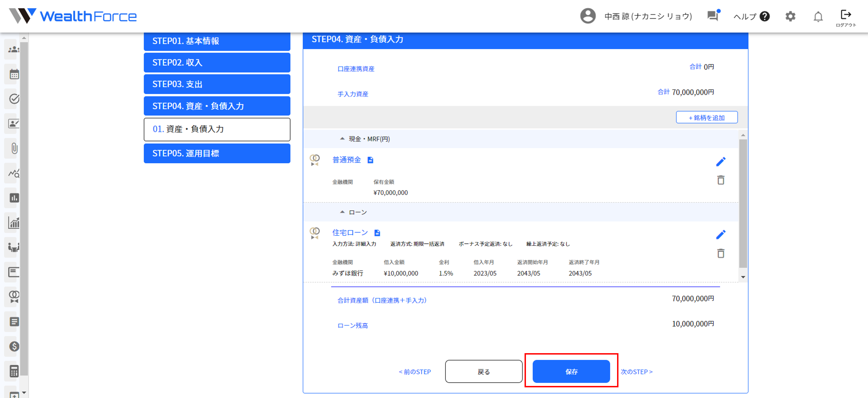Open the card layout icon in sidebar
This screenshot has height=398, width=868.
pos(13,272)
